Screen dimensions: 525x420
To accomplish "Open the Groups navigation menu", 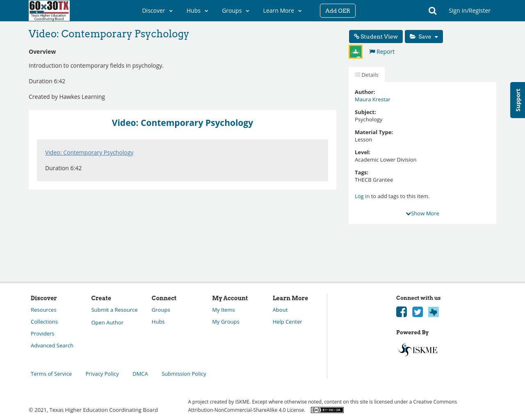I will [x=235, y=11].
